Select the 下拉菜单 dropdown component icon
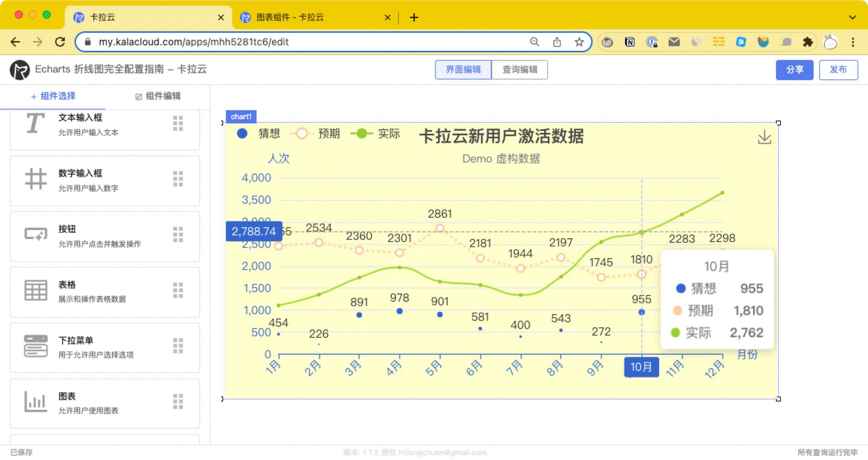 [x=36, y=346]
